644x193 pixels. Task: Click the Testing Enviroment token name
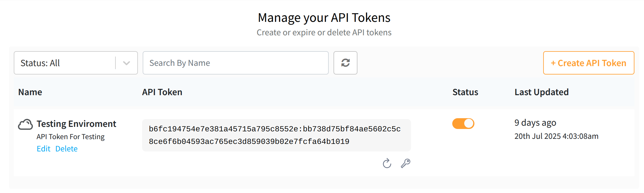click(76, 124)
